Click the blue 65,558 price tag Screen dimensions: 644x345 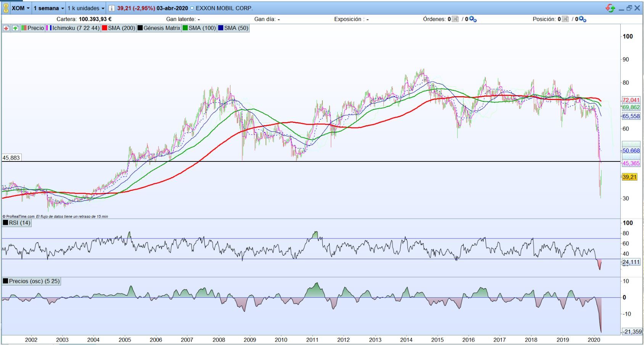[631, 116]
